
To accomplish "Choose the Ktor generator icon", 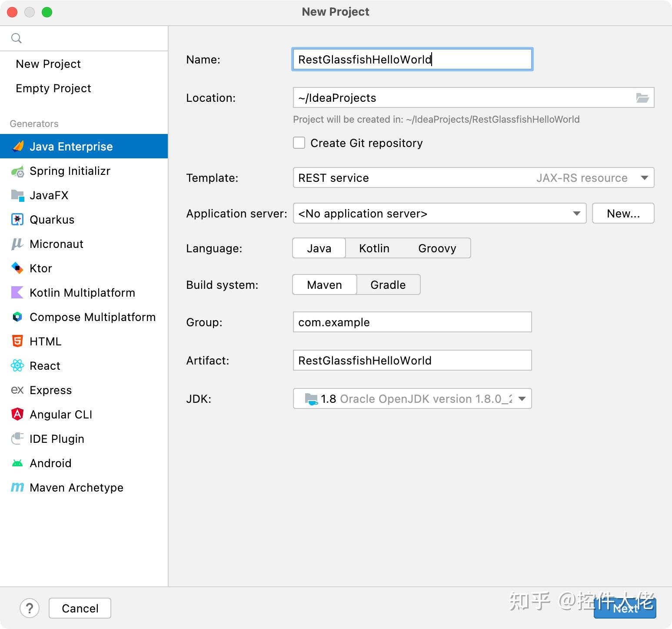I will click(17, 268).
